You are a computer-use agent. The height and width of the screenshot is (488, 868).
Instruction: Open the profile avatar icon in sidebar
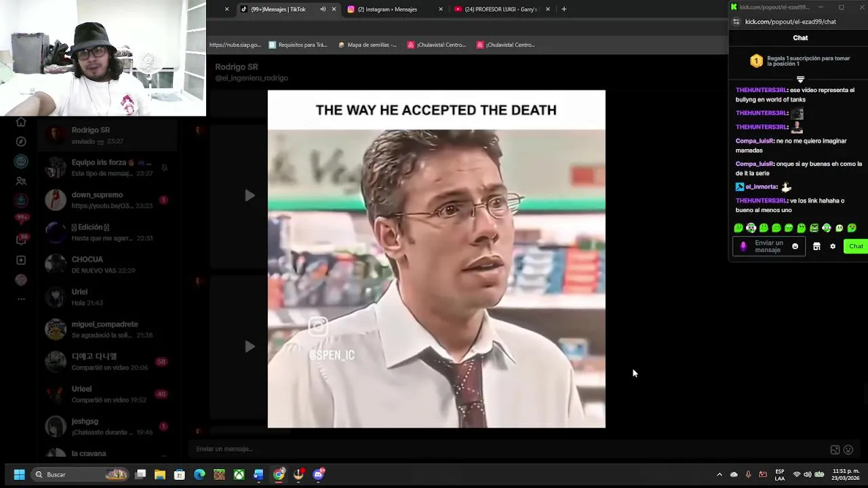point(21,280)
